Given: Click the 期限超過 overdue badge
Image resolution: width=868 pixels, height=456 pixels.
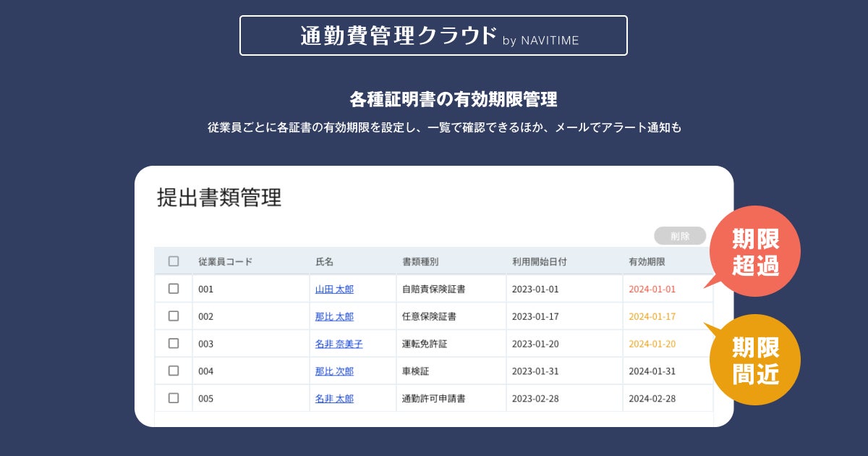Looking at the screenshot, I should click(x=754, y=252).
